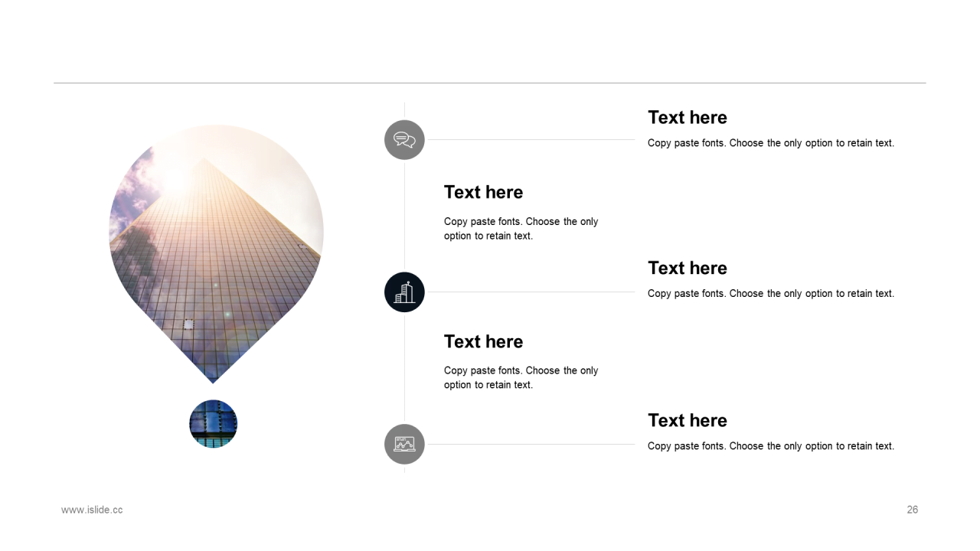
Task: Select the dark building icon circle
Action: click(404, 292)
